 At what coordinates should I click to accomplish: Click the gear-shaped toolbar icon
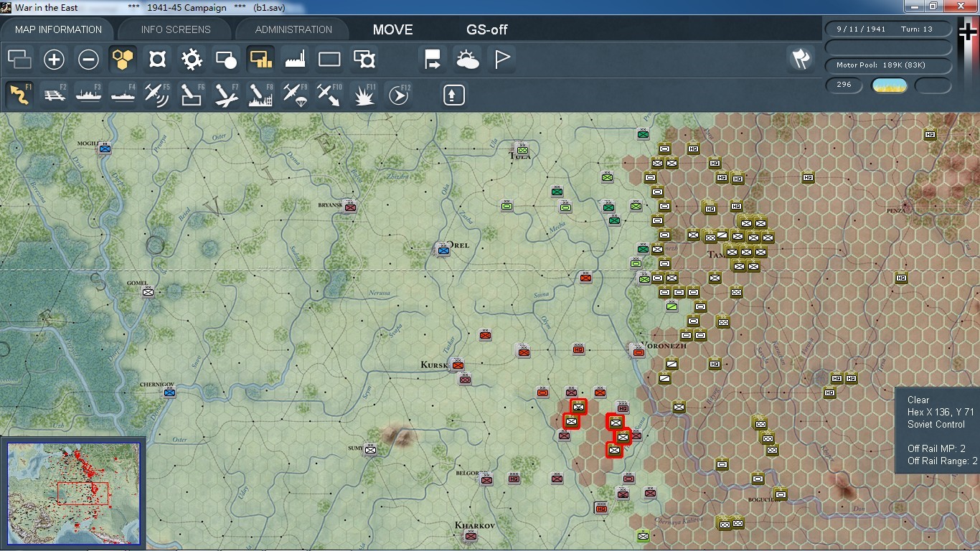point(192,60)
